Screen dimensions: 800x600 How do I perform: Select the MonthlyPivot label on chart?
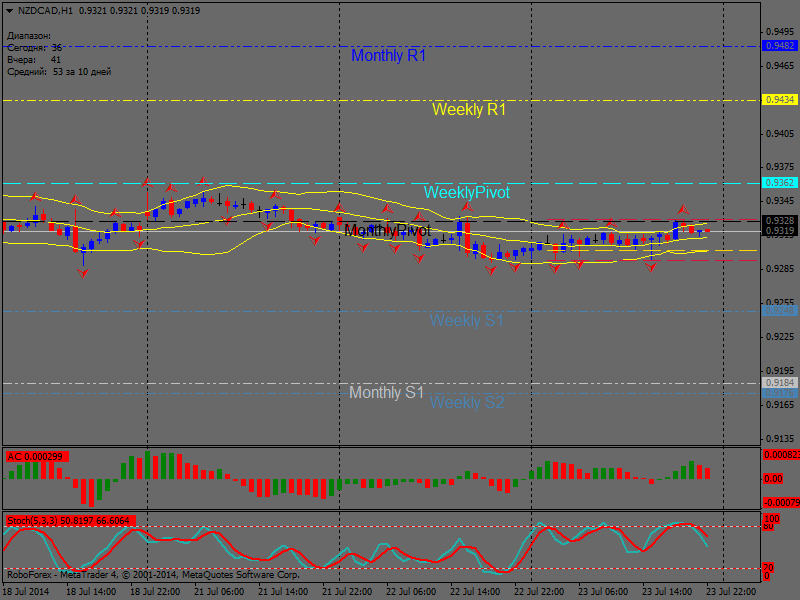click(x=387, y=231)
